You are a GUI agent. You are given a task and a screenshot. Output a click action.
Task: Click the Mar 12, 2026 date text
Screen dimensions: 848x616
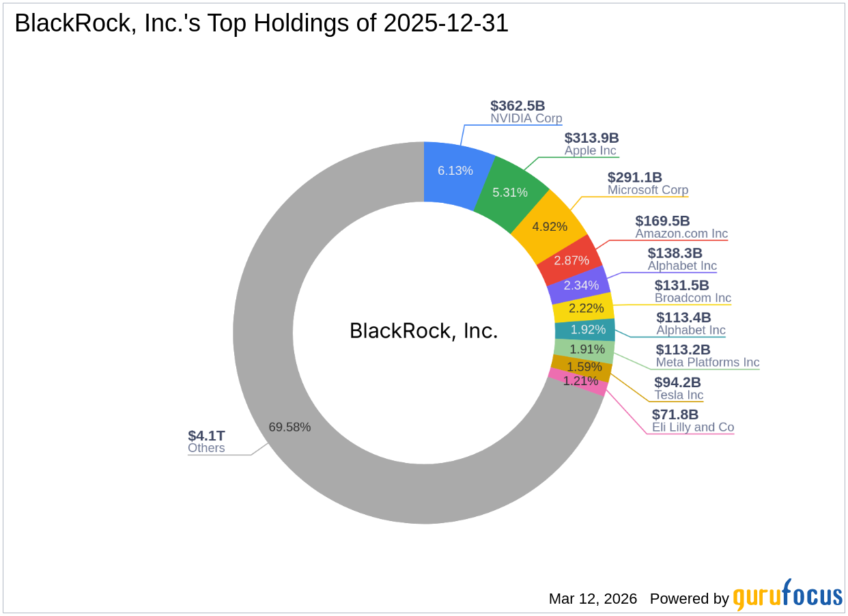(592, 599)
